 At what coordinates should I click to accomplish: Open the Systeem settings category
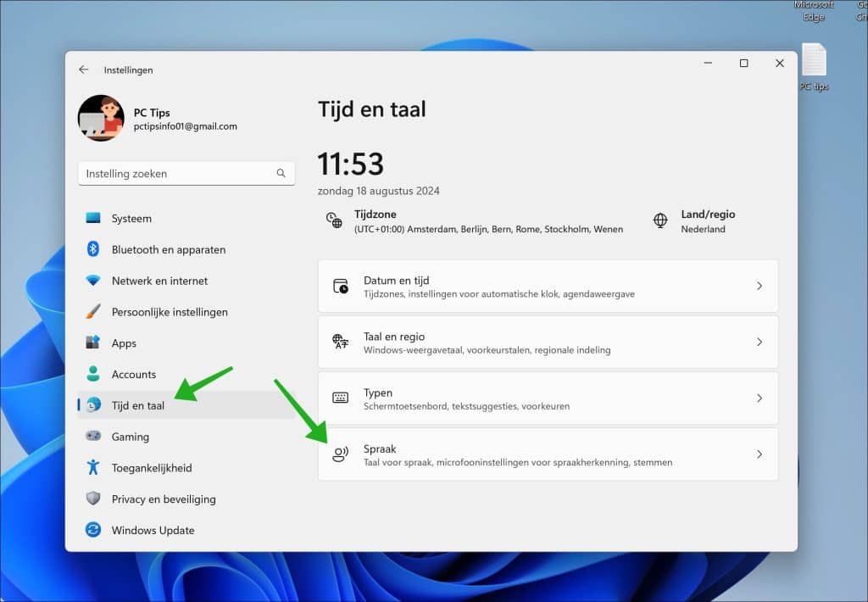(x=186, y=218)
